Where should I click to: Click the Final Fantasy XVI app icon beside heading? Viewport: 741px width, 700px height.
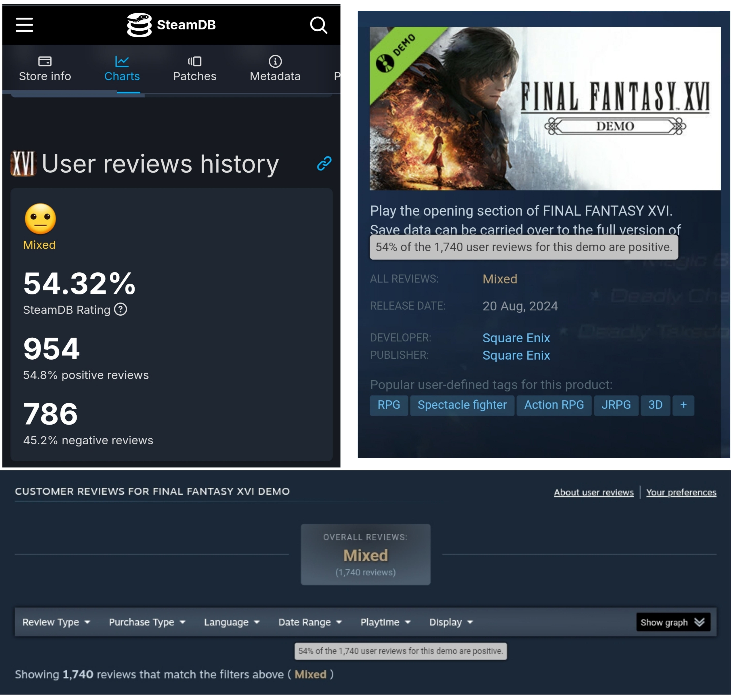23,163
